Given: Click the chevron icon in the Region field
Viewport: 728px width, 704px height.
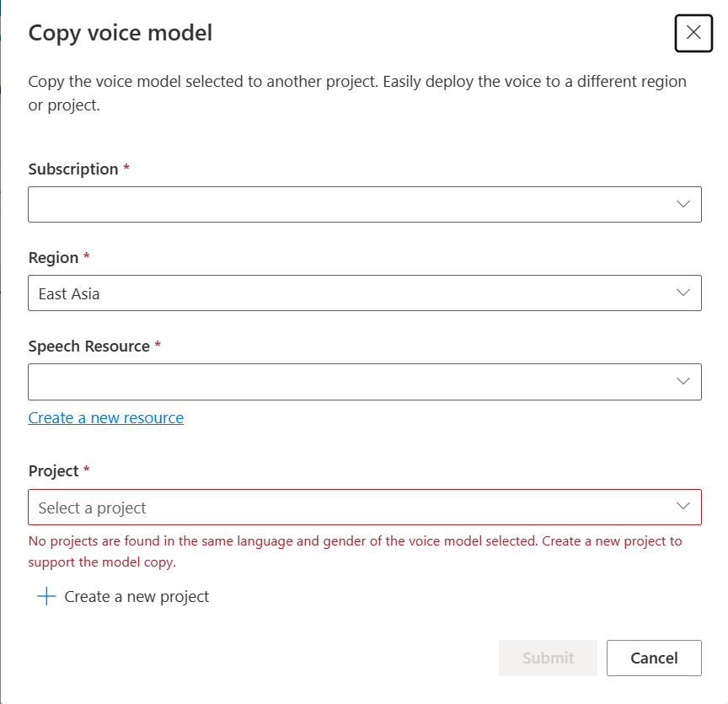Looking at the screenshot, I should coord(682,293).
